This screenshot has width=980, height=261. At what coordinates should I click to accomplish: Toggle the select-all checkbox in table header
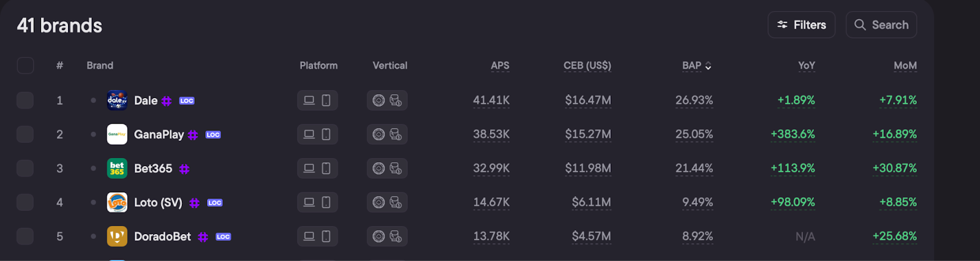click(25, 66)
